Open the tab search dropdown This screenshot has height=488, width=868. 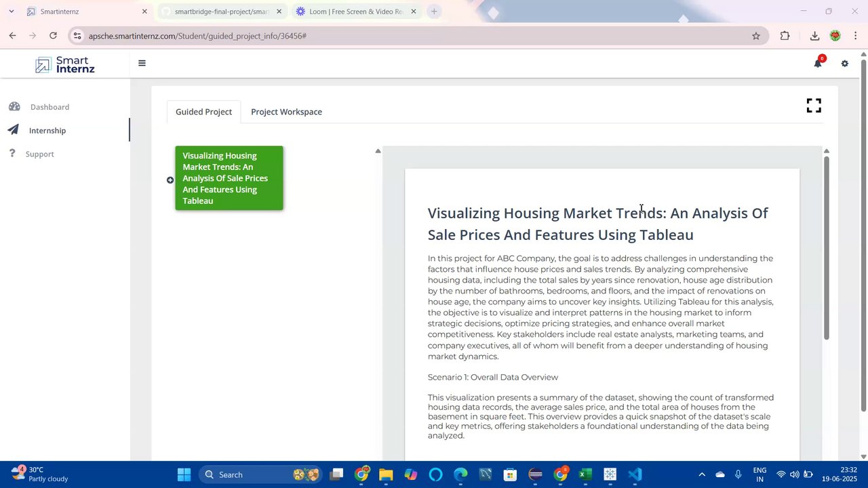click(11, 12)
